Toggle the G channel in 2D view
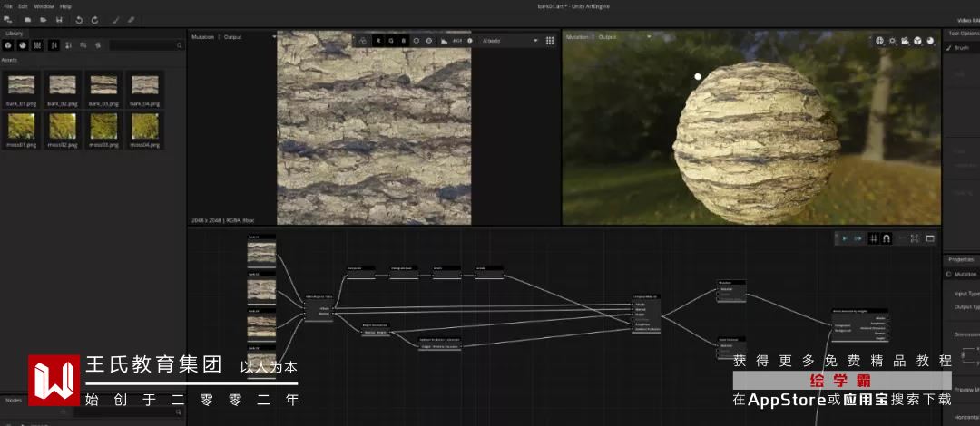980x426 pixels. click(390, 41)
